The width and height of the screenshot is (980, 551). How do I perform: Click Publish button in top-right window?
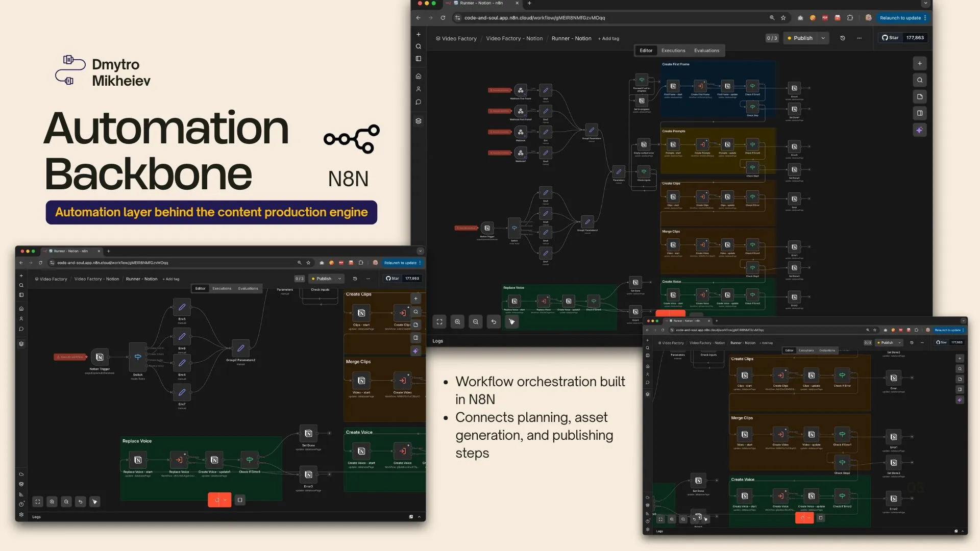pos(800,38)
